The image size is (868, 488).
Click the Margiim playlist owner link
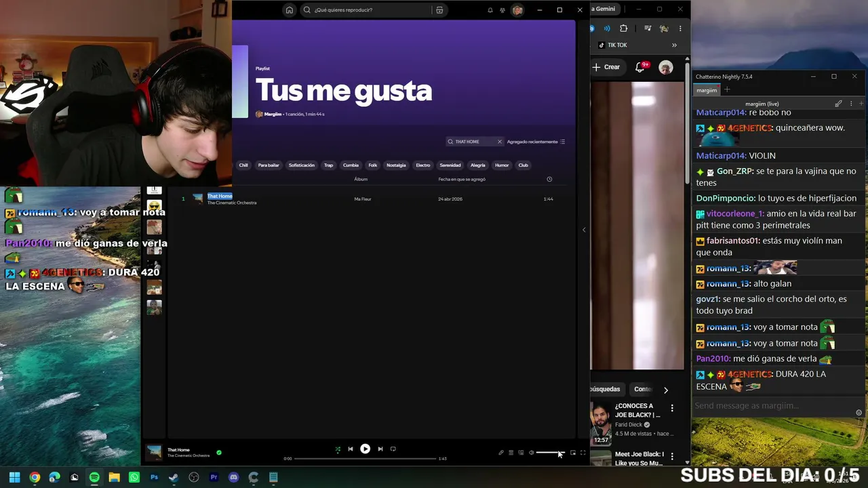click(273, 115)
